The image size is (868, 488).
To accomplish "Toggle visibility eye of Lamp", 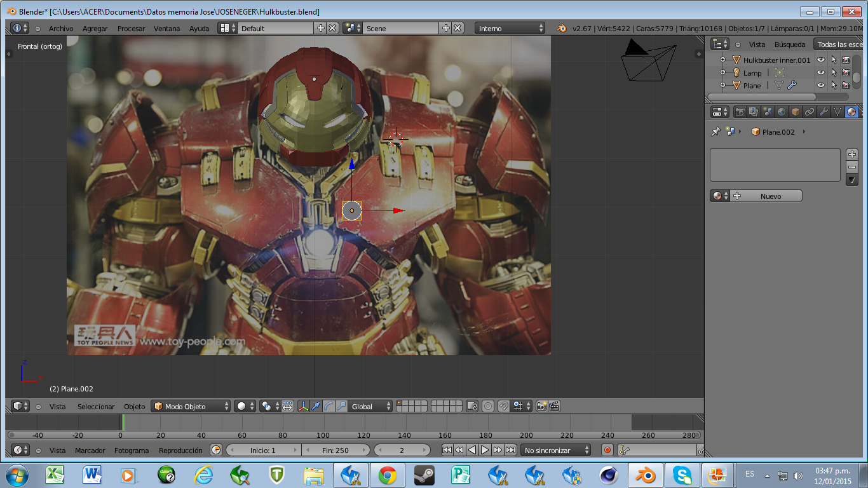I will [821, 72].
